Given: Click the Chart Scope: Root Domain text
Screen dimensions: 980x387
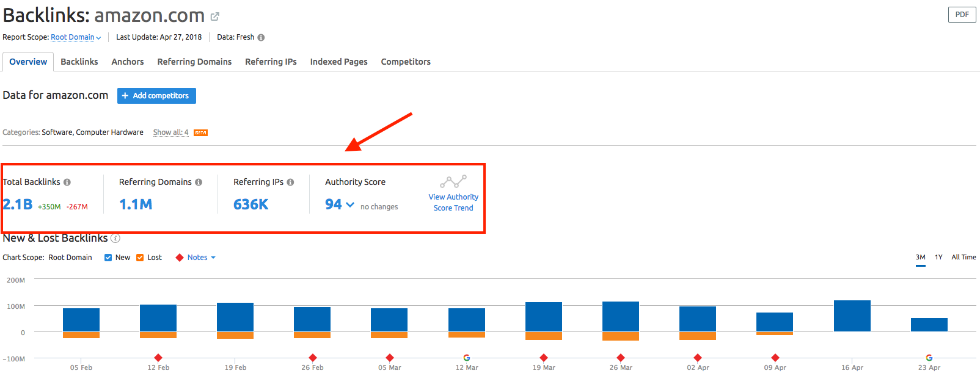Looking at the screenshot, I should (x=47, y=258).
